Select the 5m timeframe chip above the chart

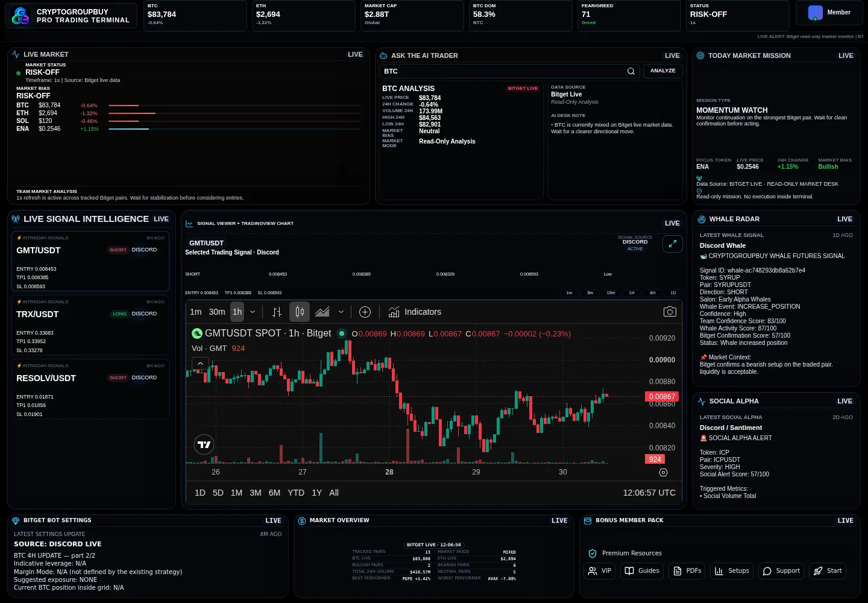(x=590, y=293)
